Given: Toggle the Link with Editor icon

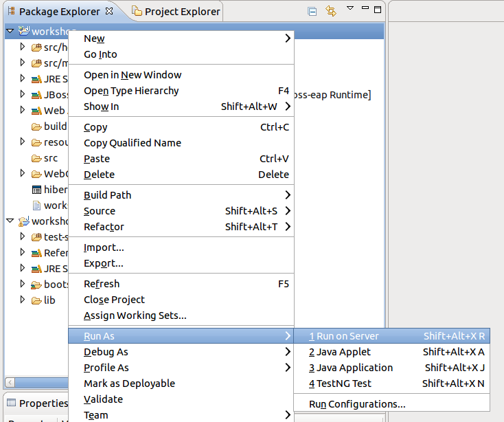Looking at the screenshot, I should (x=330, y=11).
